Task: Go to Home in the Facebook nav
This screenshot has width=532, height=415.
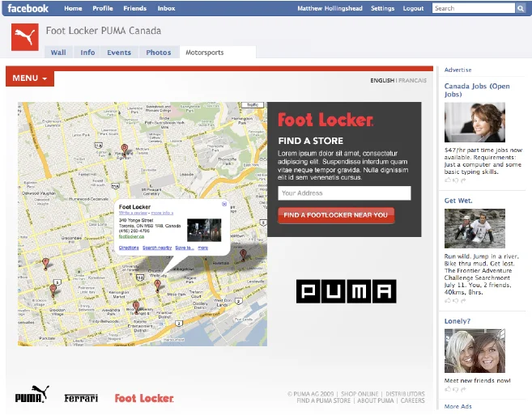Action: 73,8
